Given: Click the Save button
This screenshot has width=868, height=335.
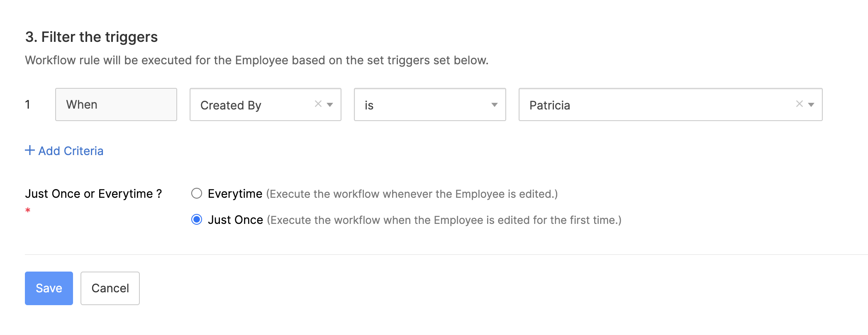Looking at the screenshot, I should (x=49, y=288).
